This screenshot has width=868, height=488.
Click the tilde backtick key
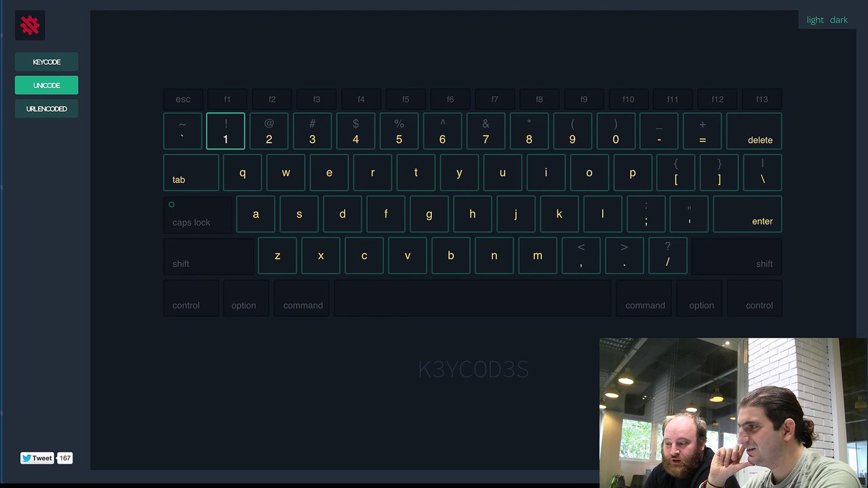click(182, 131)
